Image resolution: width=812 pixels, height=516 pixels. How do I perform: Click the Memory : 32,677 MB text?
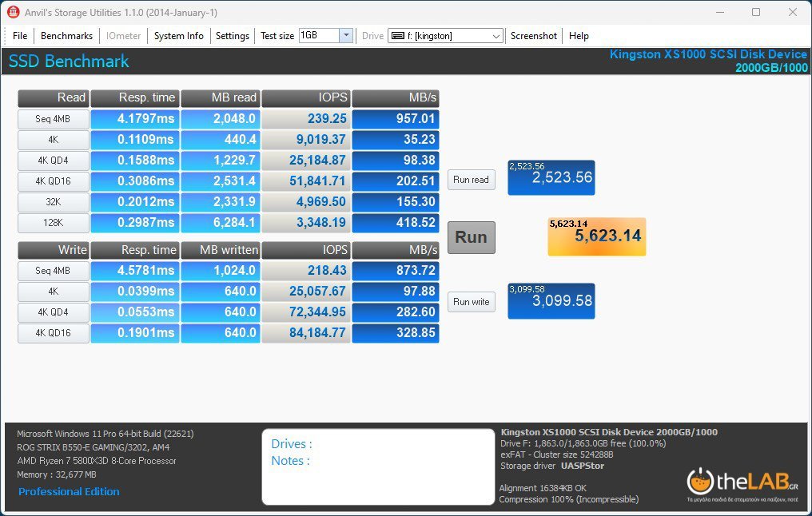pos(57,474)
